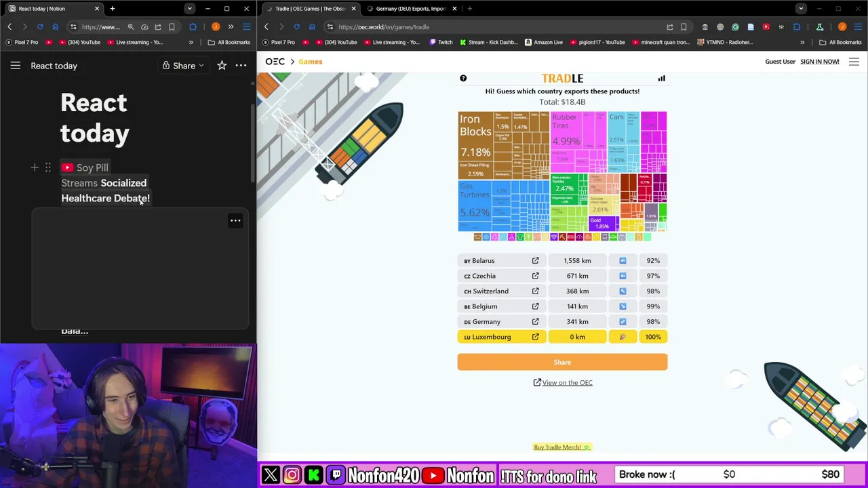Go to home page in the Notion browser window
This screenshot has height=488, width=868.
pyautogui.click(x=56, y=27)
